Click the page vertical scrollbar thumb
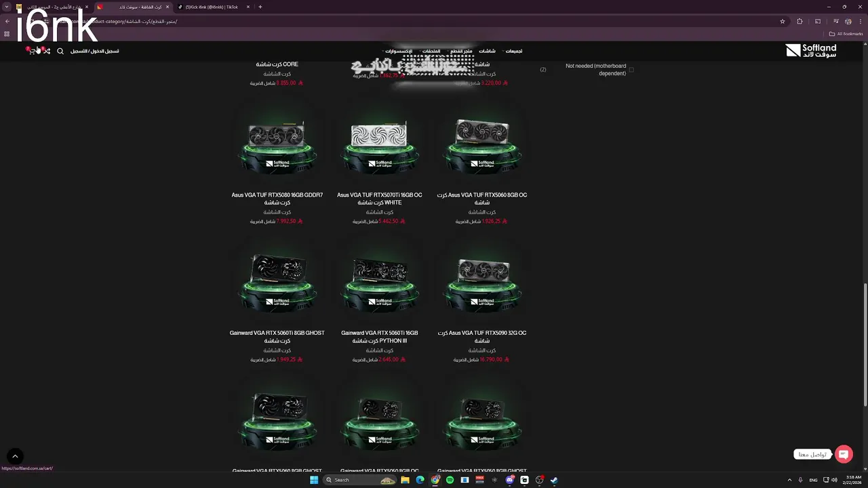Image resolution: width=868 pixels, height=488 pixels. pyautogui.click(x=865, y=344)
